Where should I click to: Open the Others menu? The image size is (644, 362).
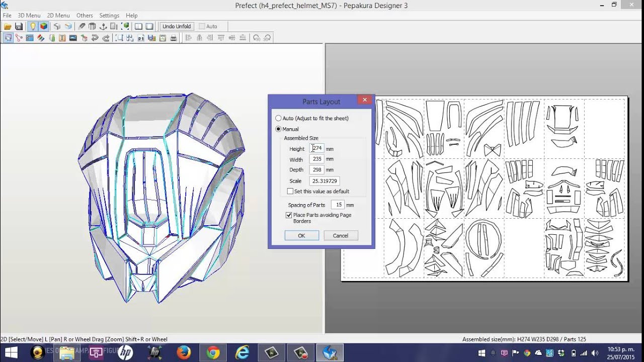click(x=85, y=16)
